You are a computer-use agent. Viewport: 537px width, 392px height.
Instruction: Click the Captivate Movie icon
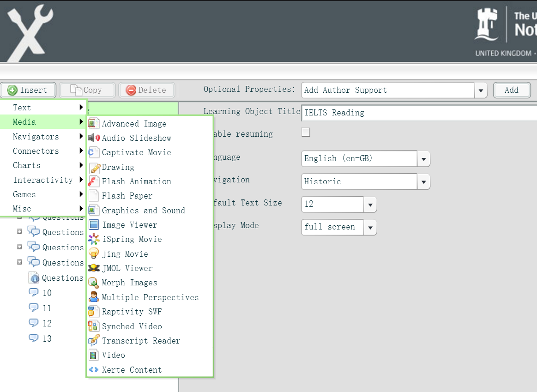coord(93,152)
